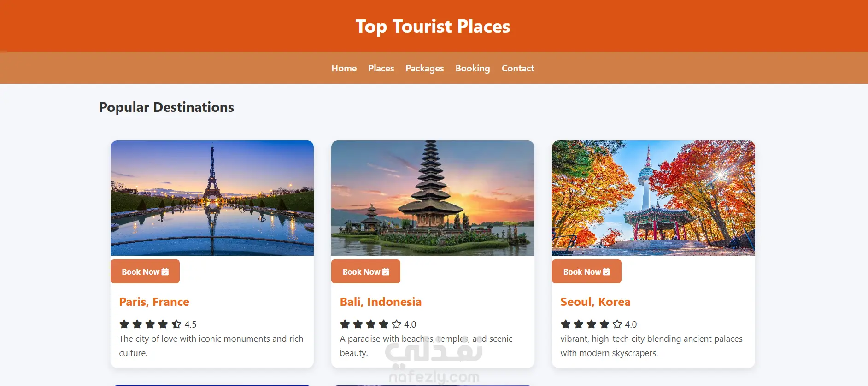The width and height of the screenshot is (868, 386).
Task: Book the Bali, Indonesia destination
Action: coord(366,271)
